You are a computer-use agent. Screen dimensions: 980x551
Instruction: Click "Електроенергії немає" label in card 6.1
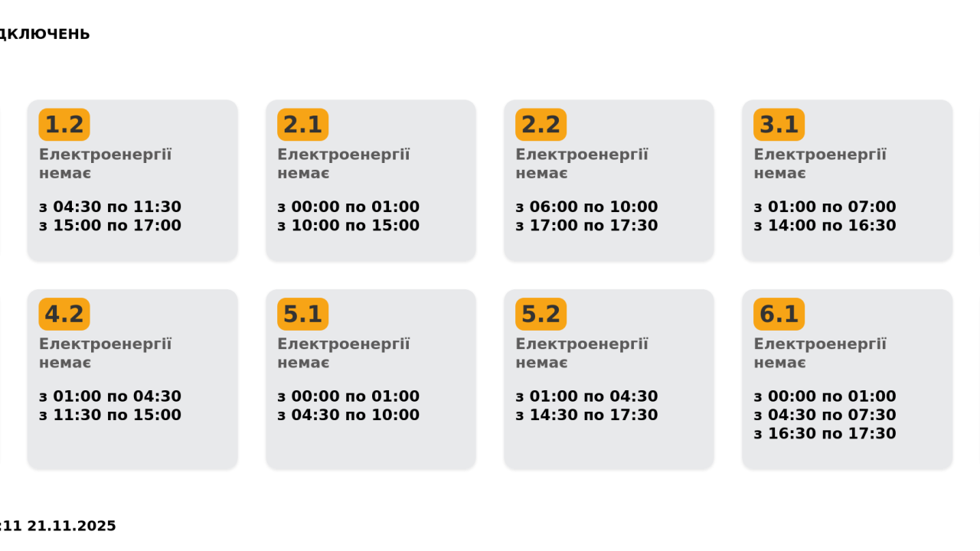point(819,353)
